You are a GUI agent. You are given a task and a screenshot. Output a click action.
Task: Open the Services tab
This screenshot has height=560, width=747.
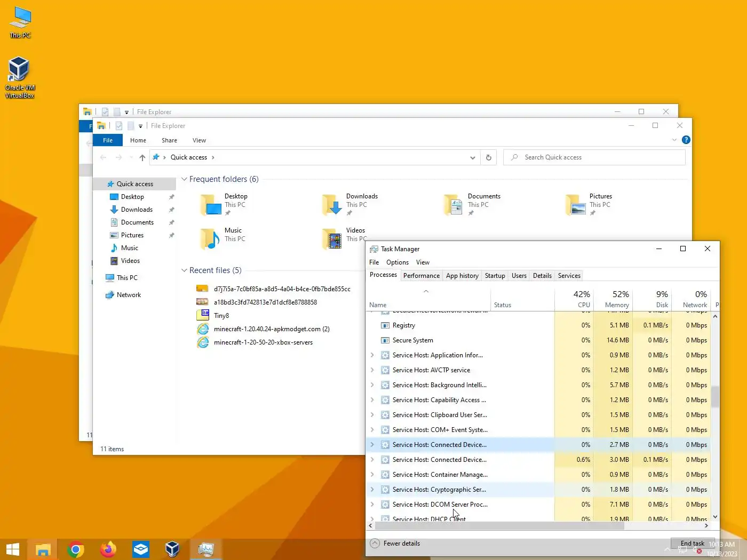coord(569,276)
